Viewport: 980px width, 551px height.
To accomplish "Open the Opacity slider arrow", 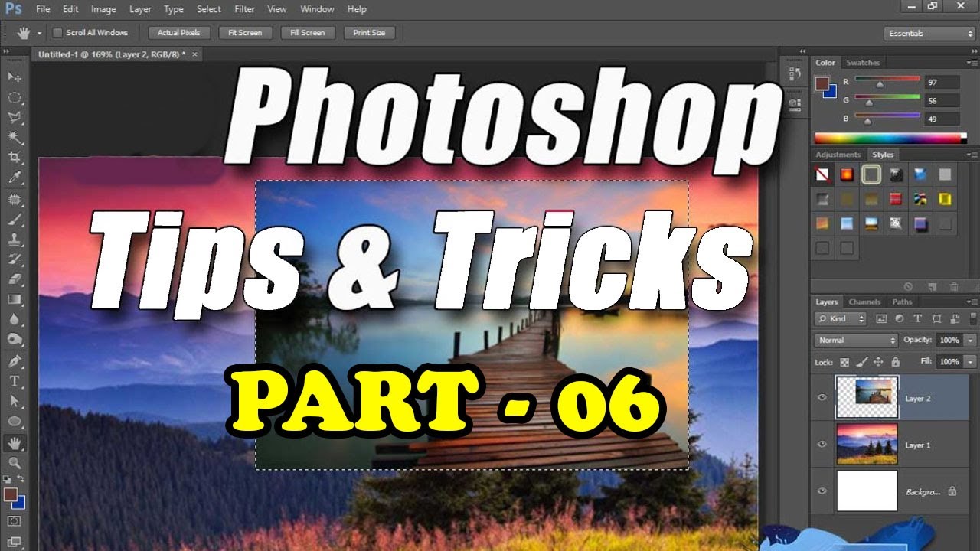I will pyautogui.click(x=971, y=340).
